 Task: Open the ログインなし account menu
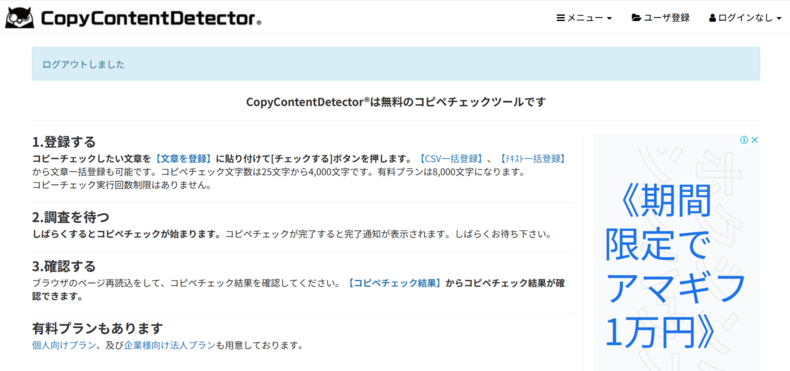click(x=746, y=18)
